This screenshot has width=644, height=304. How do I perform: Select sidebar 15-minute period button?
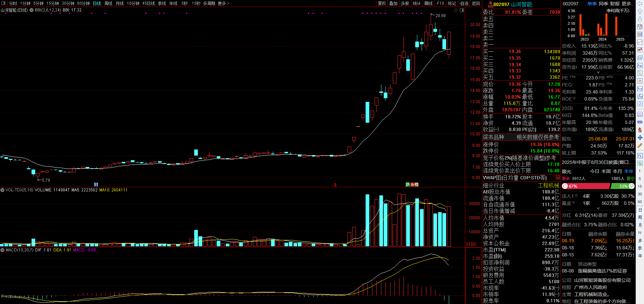click(640, 186)
